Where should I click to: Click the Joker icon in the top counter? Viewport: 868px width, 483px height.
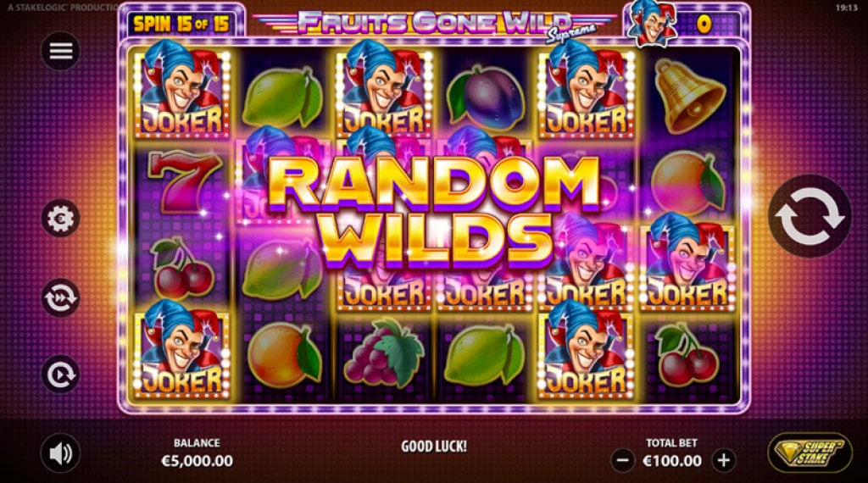(x=652, y=25)
